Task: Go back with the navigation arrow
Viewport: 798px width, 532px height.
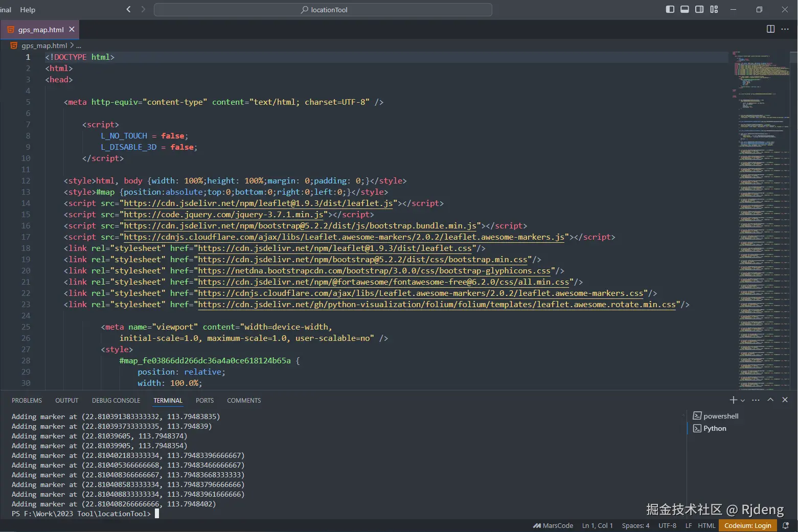Action: pyautogui.click(x=128, y=9)
